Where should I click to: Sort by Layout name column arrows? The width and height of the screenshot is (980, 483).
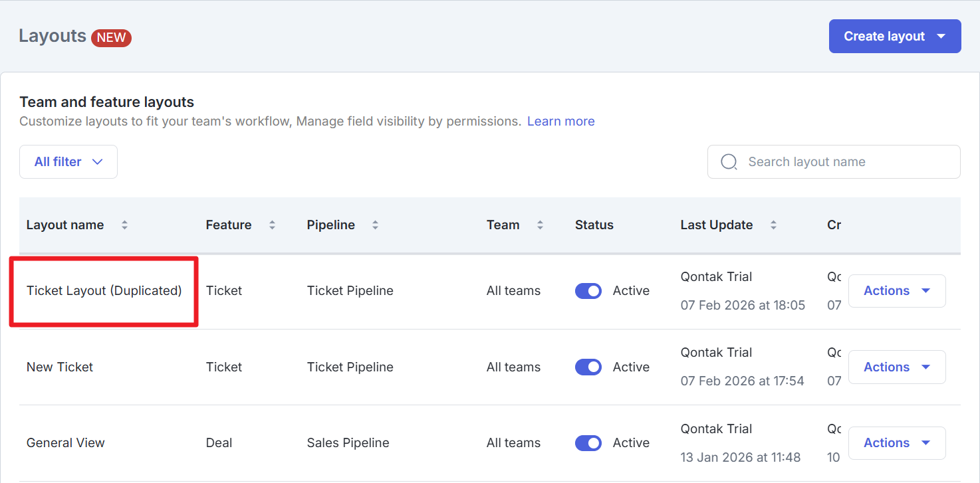(124, 225)
